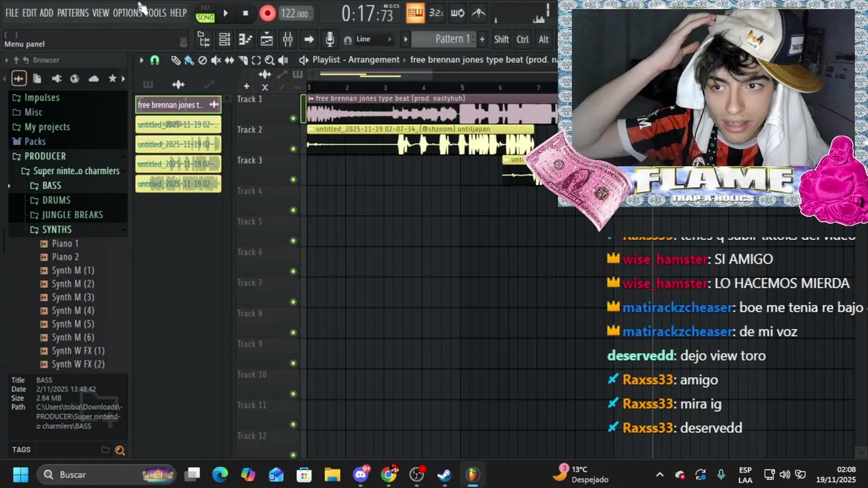Select the Paint brush tool in playlist
This screenshot has width=868, height=488.
pos(189,60)
